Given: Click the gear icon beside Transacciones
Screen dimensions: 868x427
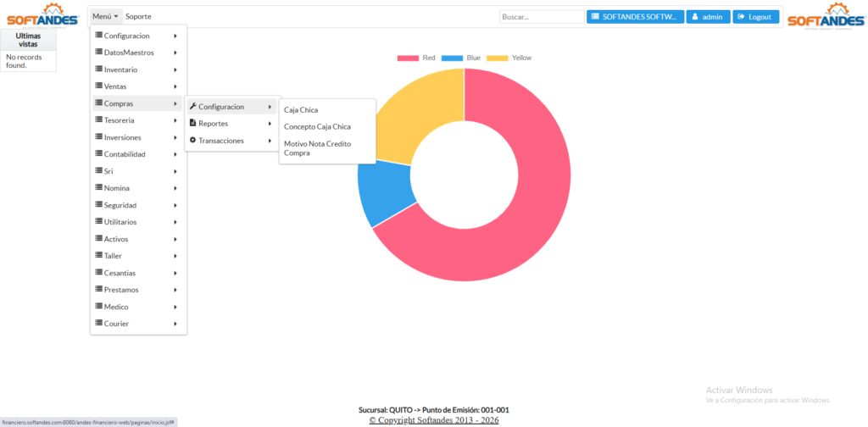Looking at the screenshot, I should 192,141.
